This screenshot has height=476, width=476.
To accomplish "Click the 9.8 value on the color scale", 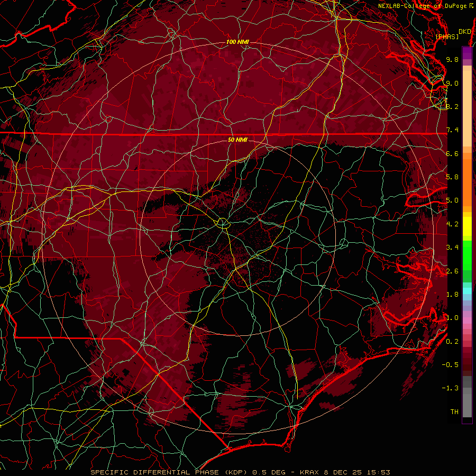I will point(452,59).
